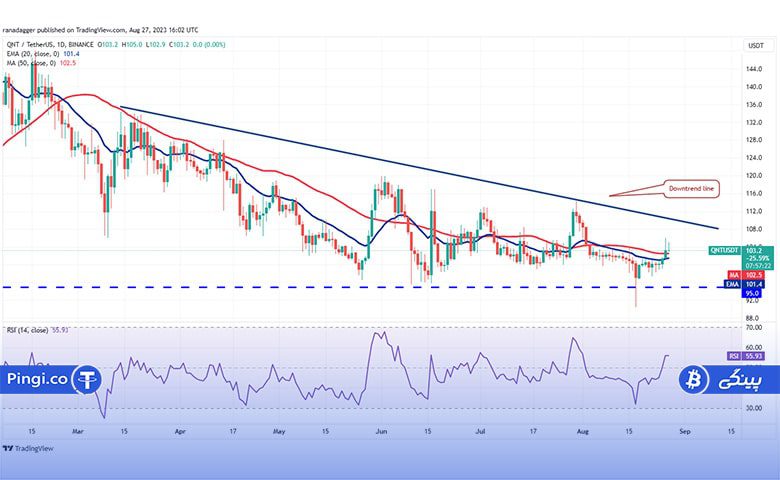Image resolution: width=780 pixels, height=480 pixels.
Task: Click the 108.0 price axis label
Action: click(754, 229)
